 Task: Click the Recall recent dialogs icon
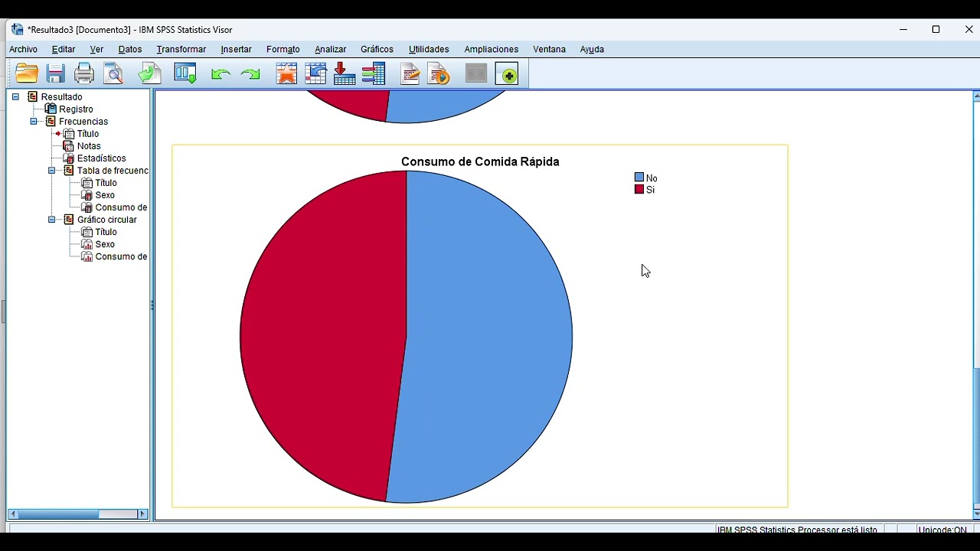[x=185, y=73]
